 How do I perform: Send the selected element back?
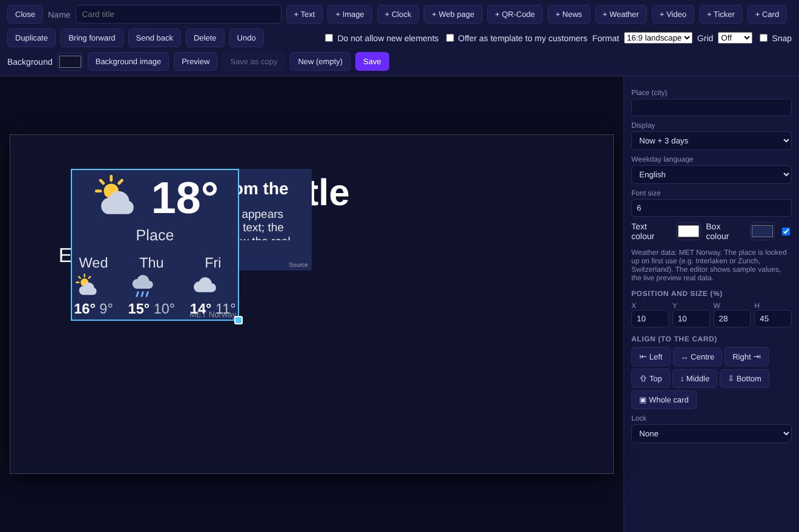[154, 38]
